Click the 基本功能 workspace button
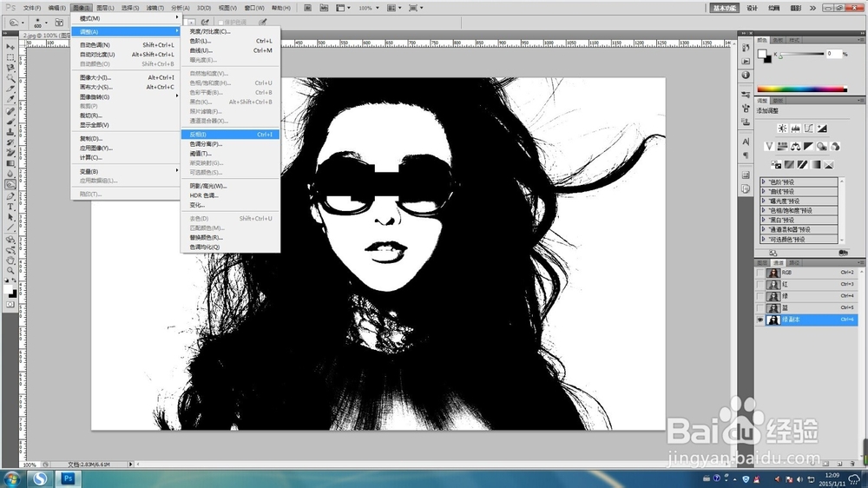868x488 pixels. click(724, 8)
